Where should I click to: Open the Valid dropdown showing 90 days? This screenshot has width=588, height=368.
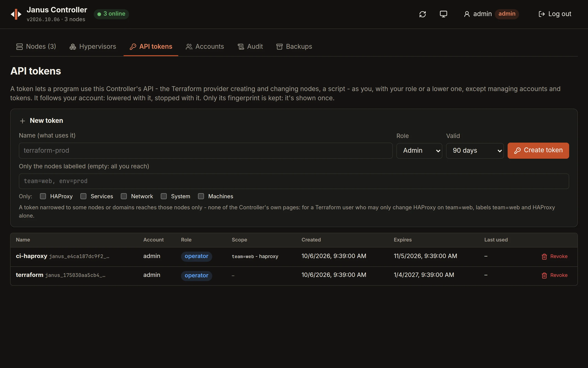click(x=475, y=151)
